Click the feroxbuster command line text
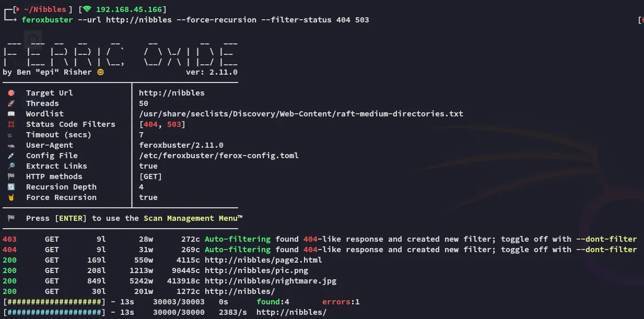Image resolution: width=644 pixels, height=319 pixels. pyautogui.click(x=195, y=20)
